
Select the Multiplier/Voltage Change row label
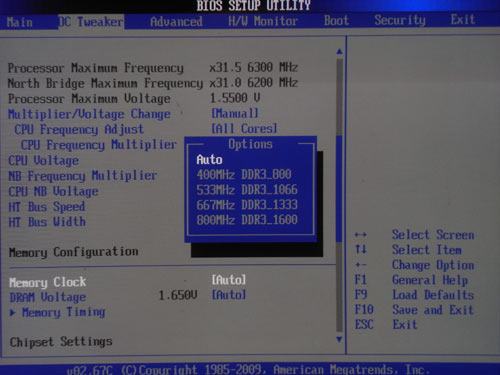89,114
